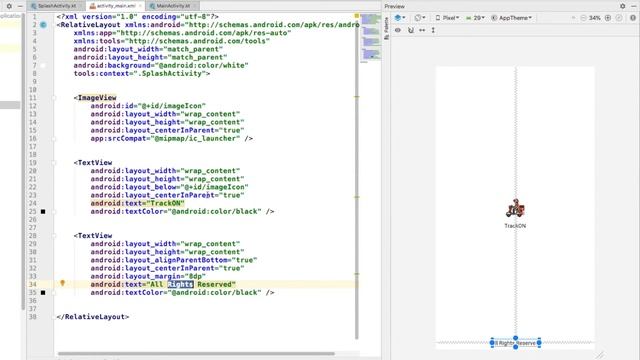Click the white color swatch on line 7
Screen dimensions: 640x360
[x=43, y=65]
